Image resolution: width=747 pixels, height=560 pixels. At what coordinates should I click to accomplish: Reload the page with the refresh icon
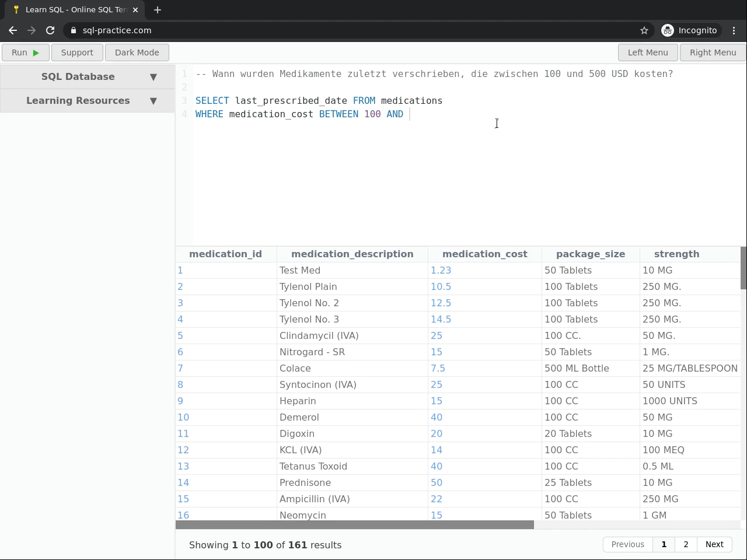(50, 30)
